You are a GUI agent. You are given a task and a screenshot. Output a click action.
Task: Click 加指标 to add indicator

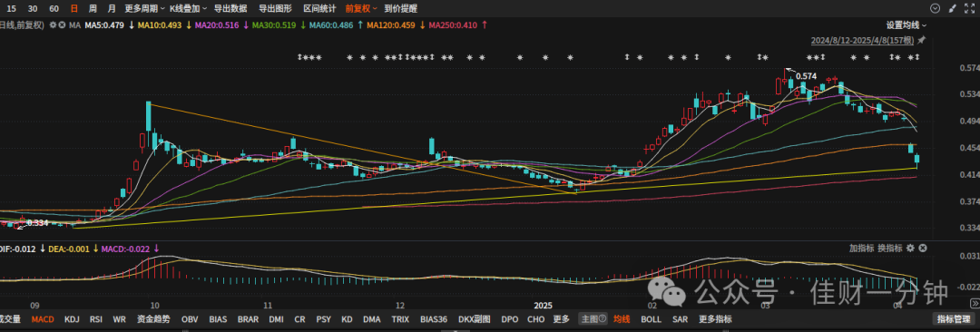tap(861, 249)
